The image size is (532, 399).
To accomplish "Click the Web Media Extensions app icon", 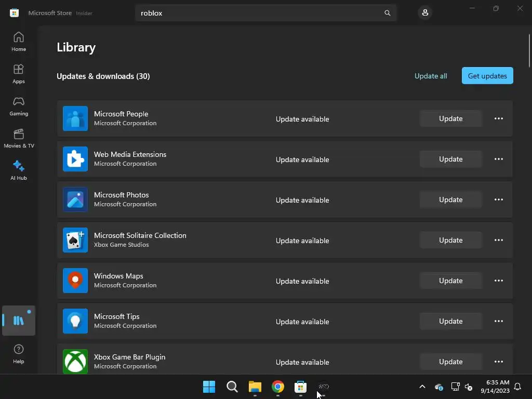I will coord(75,159).
